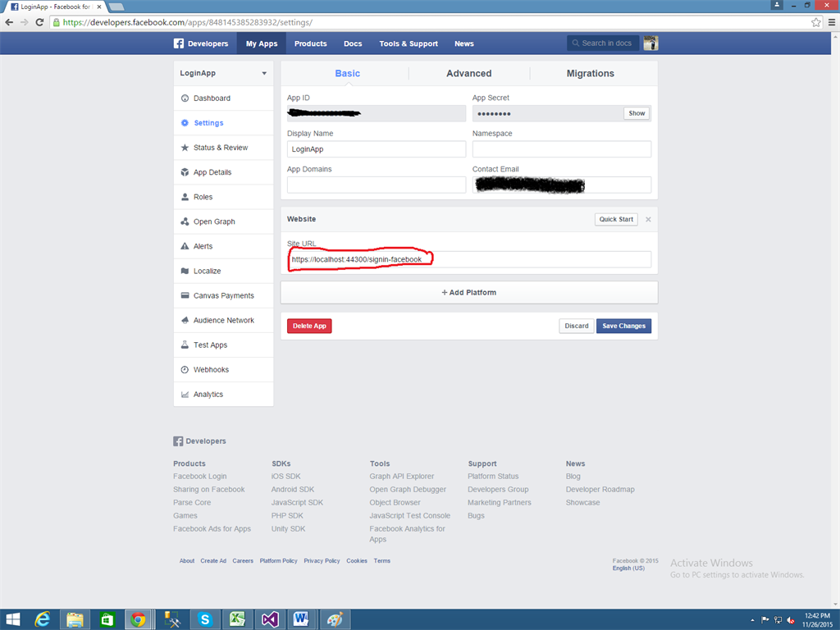The image size is (840, 630).
Task: Show the hidden App Secret
Action: click(x=636, y=113)
